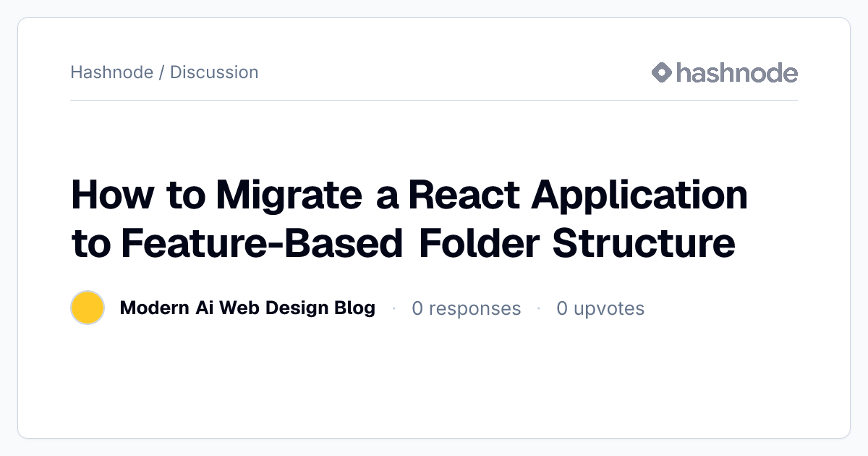Click title line to Feature-Based Folder Structure
This screenshot has width=868, height=456.
(404, 242)
